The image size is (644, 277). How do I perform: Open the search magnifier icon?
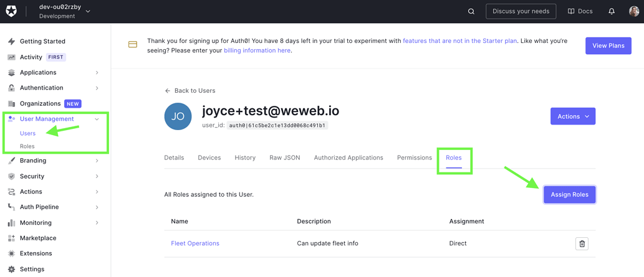click(471, 11)
